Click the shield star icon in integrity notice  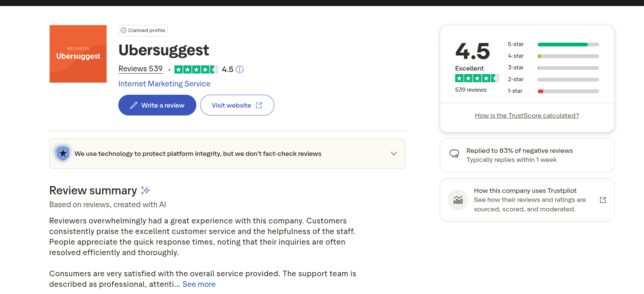[63, 153]
